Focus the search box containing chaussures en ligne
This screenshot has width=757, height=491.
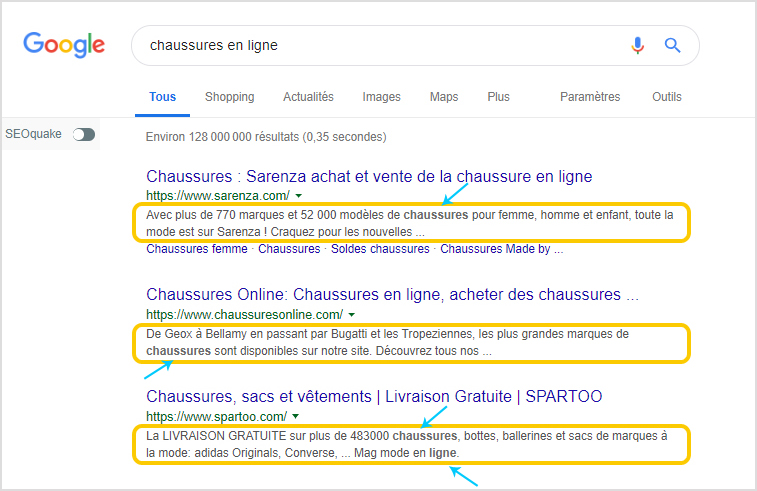tap(415, 45)
